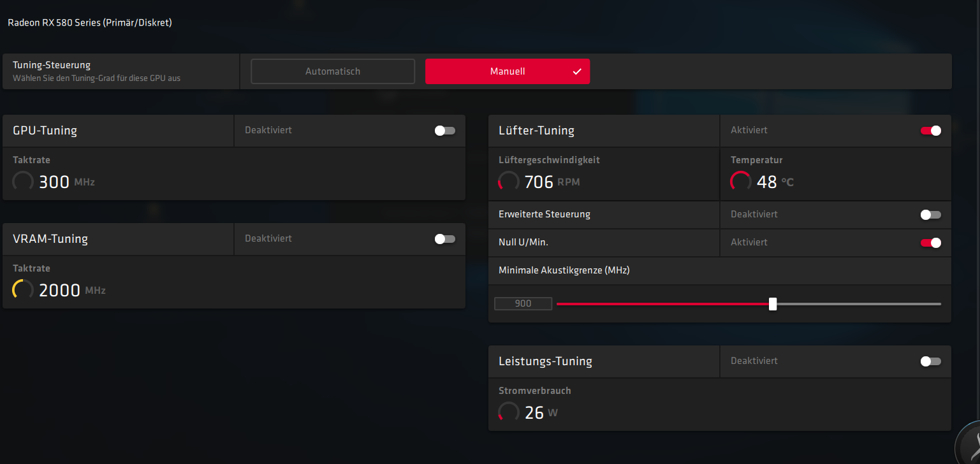Image resolution: width=980 pixels, height=464 pixels.
Task: Click the VRAM Taktrate yellow gauge icon
Action: click(x=23, y=290)
